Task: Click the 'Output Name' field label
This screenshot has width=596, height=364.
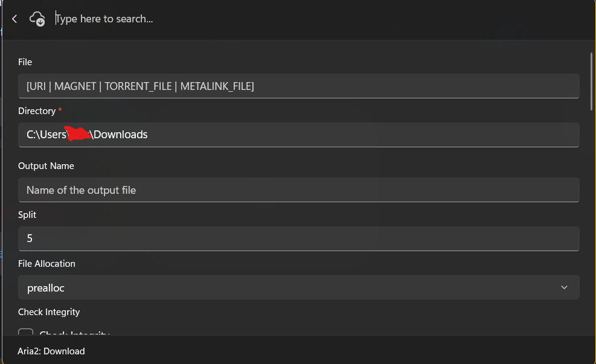Action: click(x=46, y=166)
